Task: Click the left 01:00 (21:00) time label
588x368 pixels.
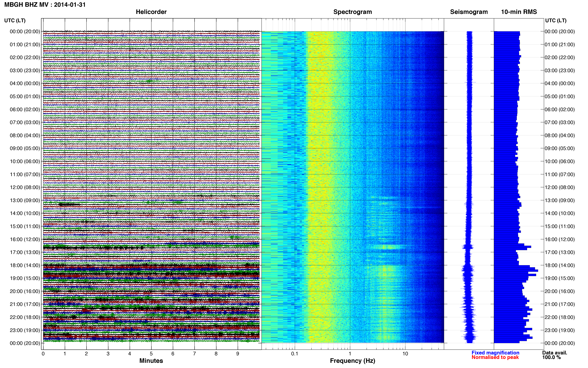Action: [x=25, y=45]
